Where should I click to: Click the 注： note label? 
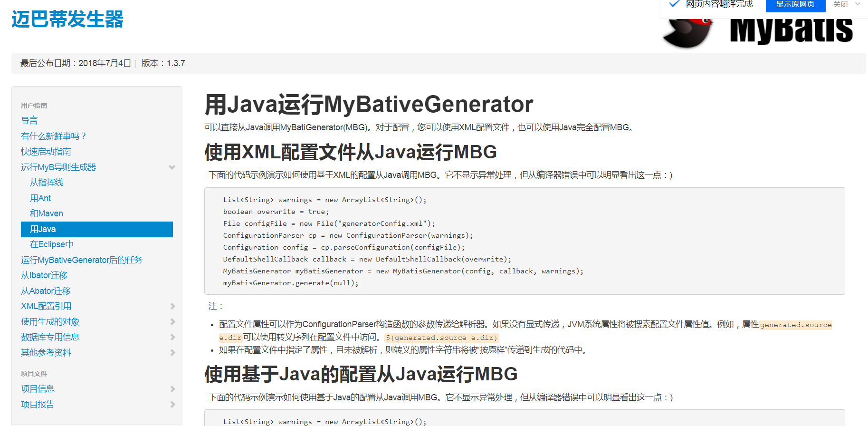coord(216,306)
